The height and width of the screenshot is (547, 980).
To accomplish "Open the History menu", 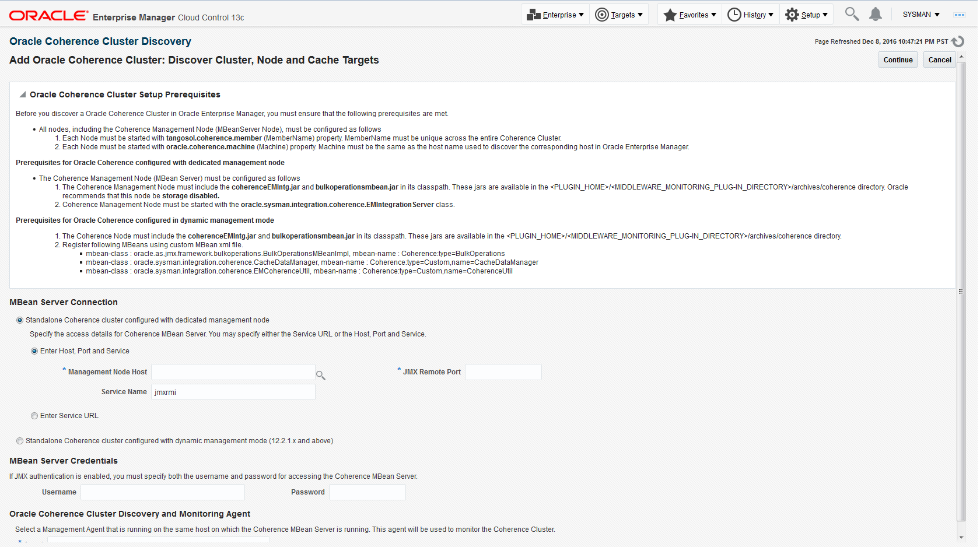I will point(751,15).
